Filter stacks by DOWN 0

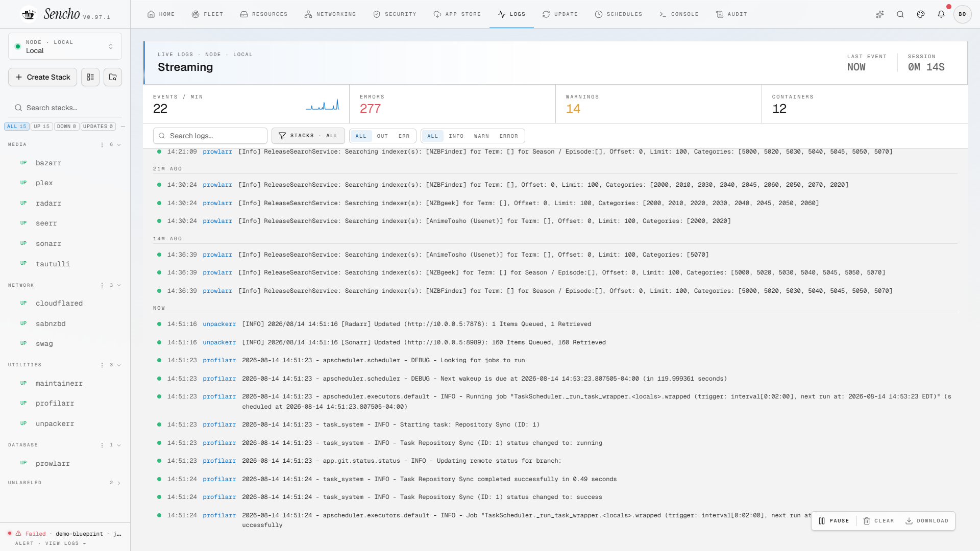click(x=67, y=127)
